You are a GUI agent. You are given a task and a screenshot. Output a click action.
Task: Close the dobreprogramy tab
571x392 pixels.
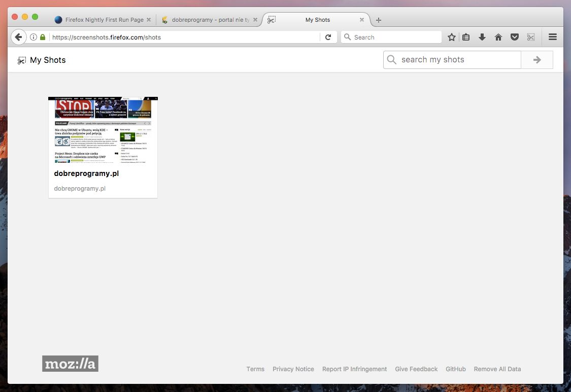pos(255,20)
